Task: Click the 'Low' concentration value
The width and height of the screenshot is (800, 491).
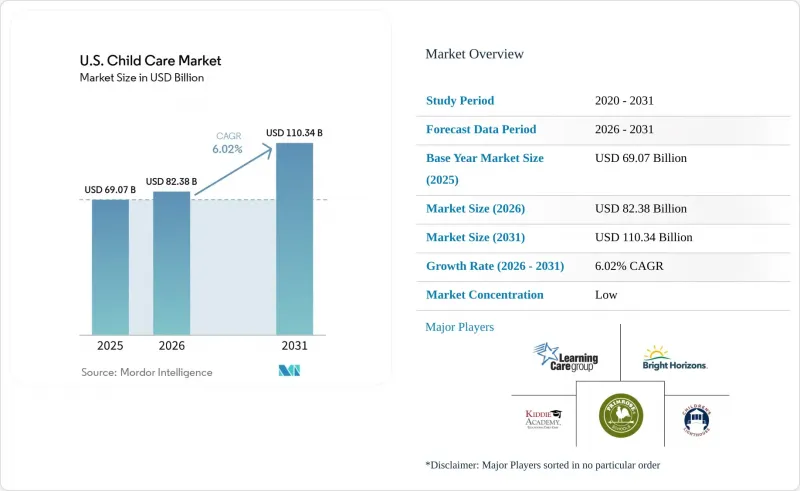Action: [x=606, y=294]
